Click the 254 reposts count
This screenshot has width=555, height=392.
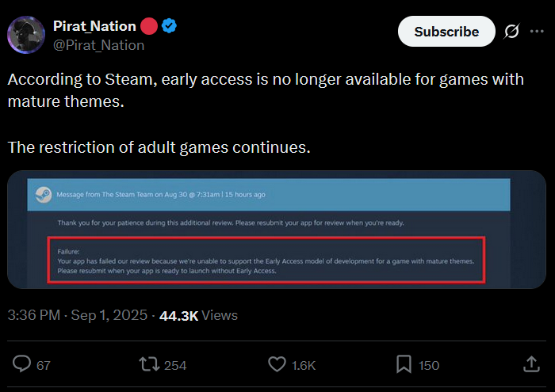tap(174, 365)
